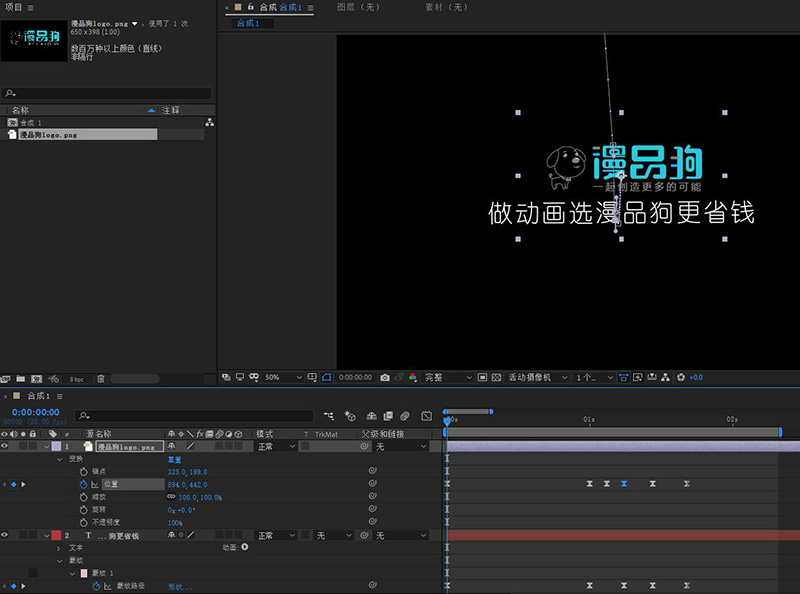Screen dimensions: 800x594
Task: Click the timeline button in viewer bar
Action: coord(652,378)
